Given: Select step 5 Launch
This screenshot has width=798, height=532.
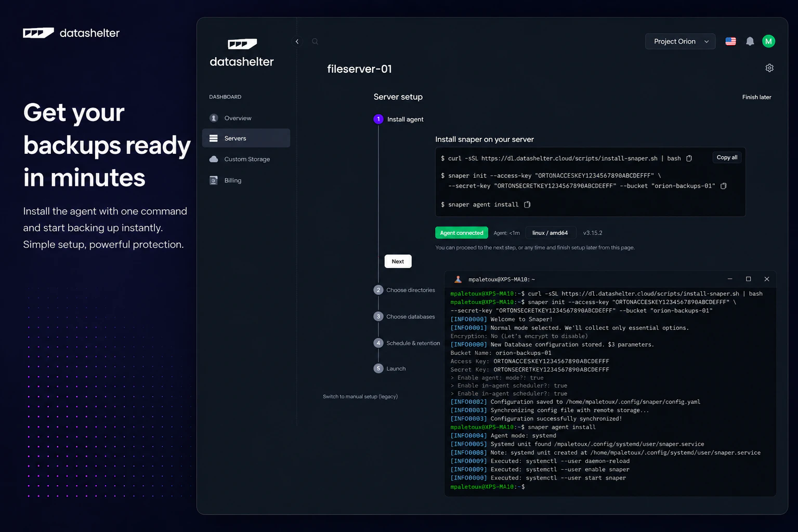Looking at the screenshot, I should pos(390,368).
